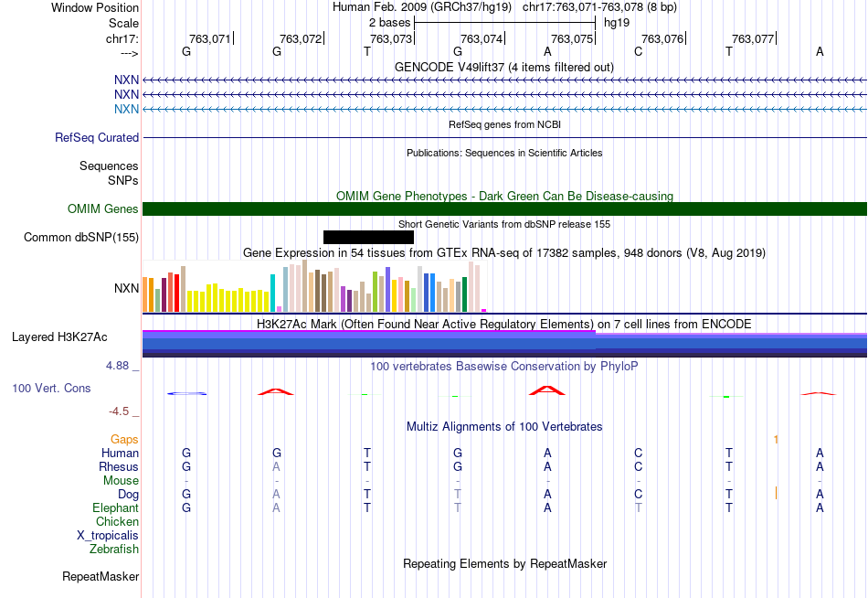Viewport: 868px width, 598px height.
Task: Click 'Publications: Sequences in Scientific Articles' title
Action: 504,153
